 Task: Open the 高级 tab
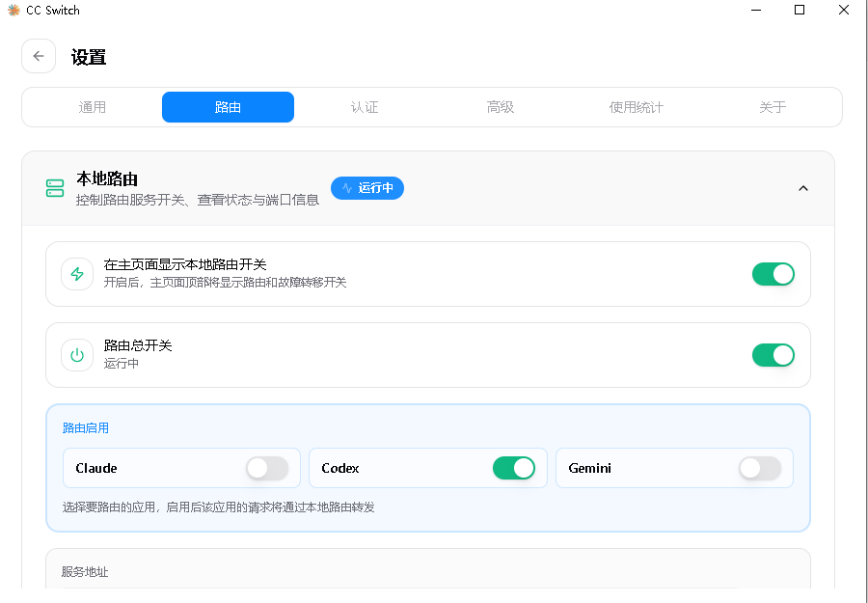[x=501, y=107]
